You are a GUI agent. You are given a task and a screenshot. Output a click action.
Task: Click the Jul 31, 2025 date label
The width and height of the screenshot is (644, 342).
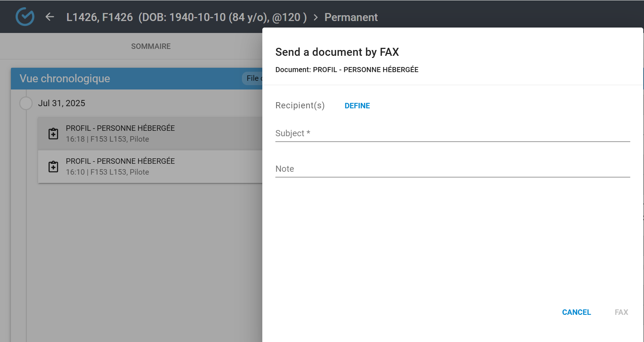click(62, 103)
